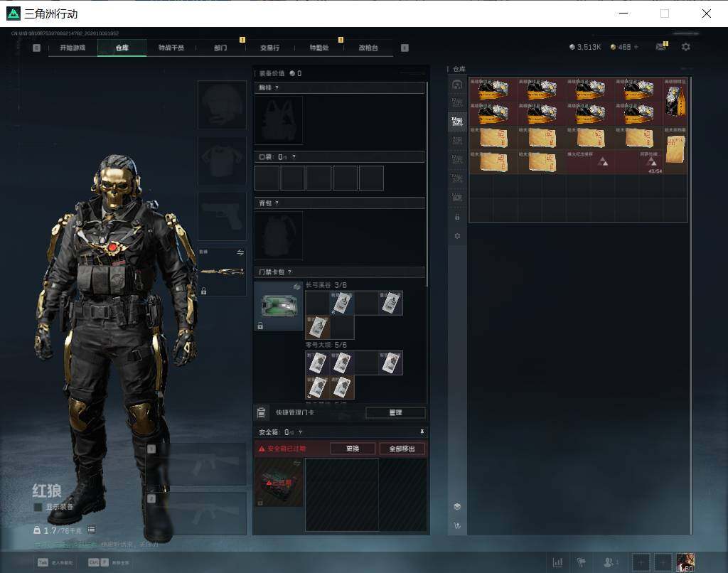The width and height of the screenshot is (728, 573).
Task: Select the 改枪台 tab
Action: 368,48
